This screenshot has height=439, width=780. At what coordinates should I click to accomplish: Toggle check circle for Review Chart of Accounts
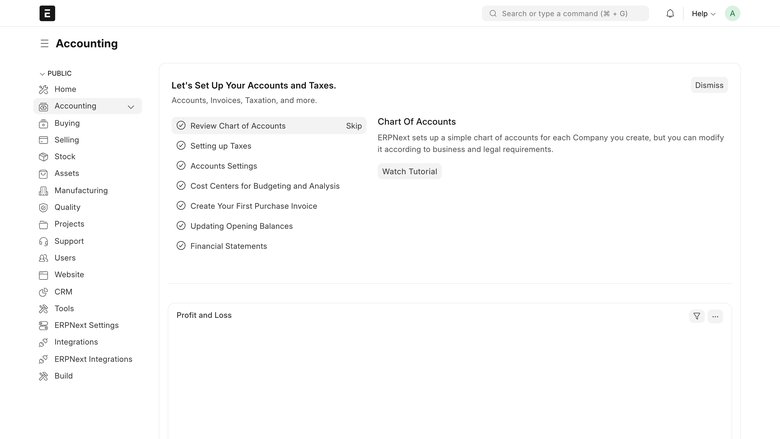[x=181, y=126]
